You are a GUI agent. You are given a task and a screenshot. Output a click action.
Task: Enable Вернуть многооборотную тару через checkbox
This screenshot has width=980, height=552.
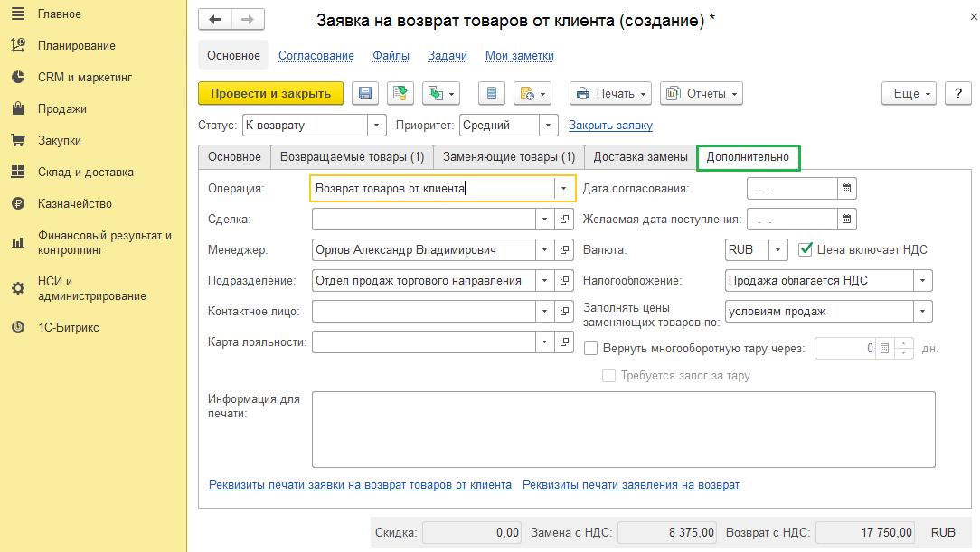tap(591, 348)
